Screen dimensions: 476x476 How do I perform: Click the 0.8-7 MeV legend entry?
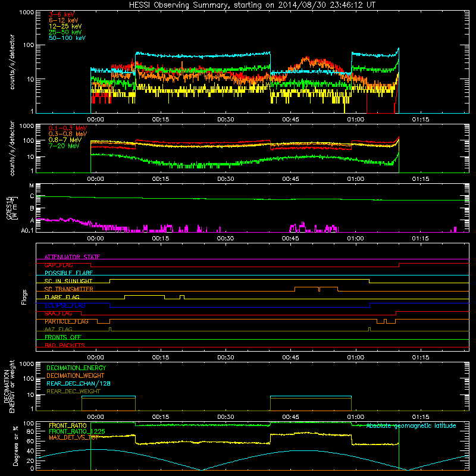tap(65, 140)
